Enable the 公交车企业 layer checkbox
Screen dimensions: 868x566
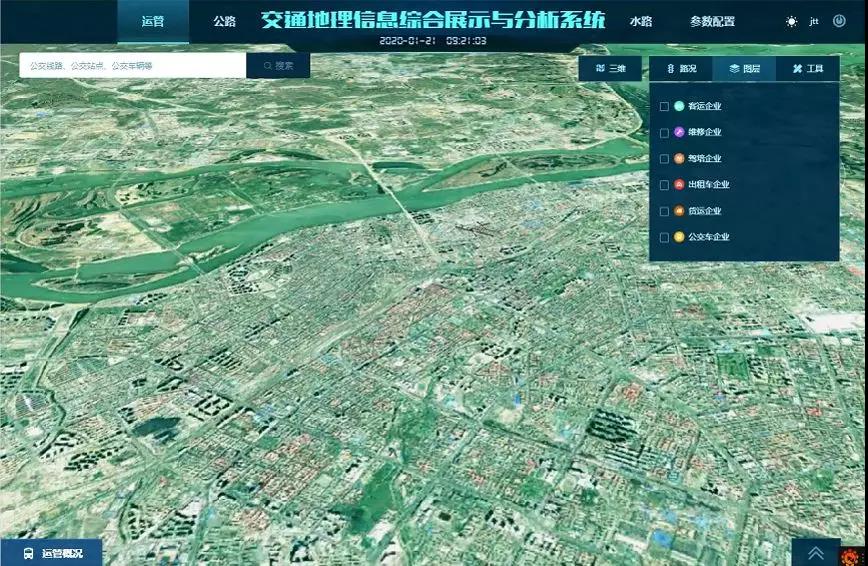(664, 238)
